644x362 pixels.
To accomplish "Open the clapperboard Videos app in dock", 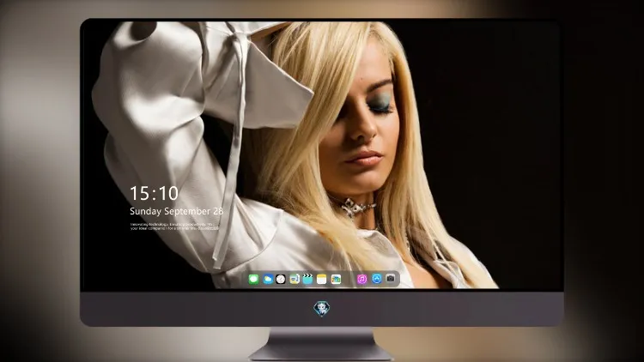I will pos(307,279).
